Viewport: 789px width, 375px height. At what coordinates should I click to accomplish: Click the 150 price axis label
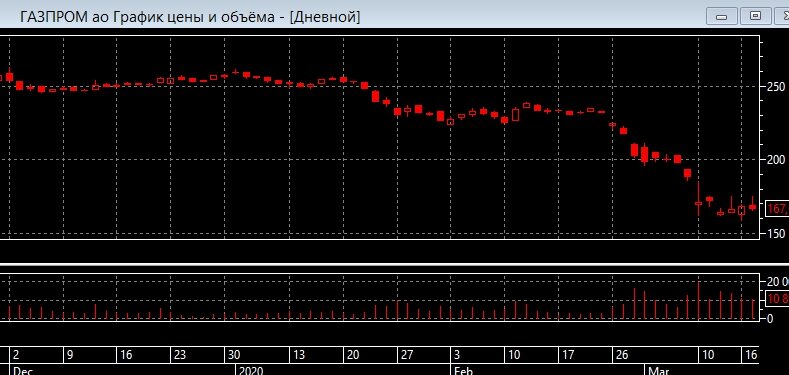point(776,233)
